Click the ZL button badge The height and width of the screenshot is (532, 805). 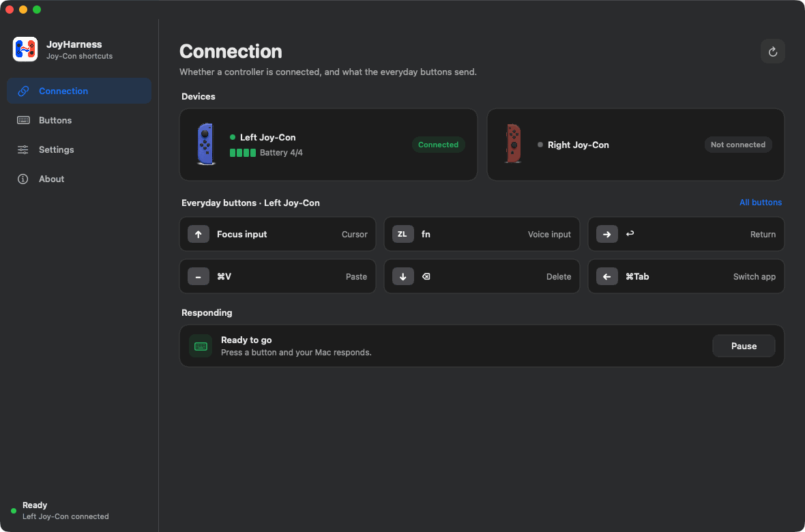pyautogui.click(x=402, y=234)
